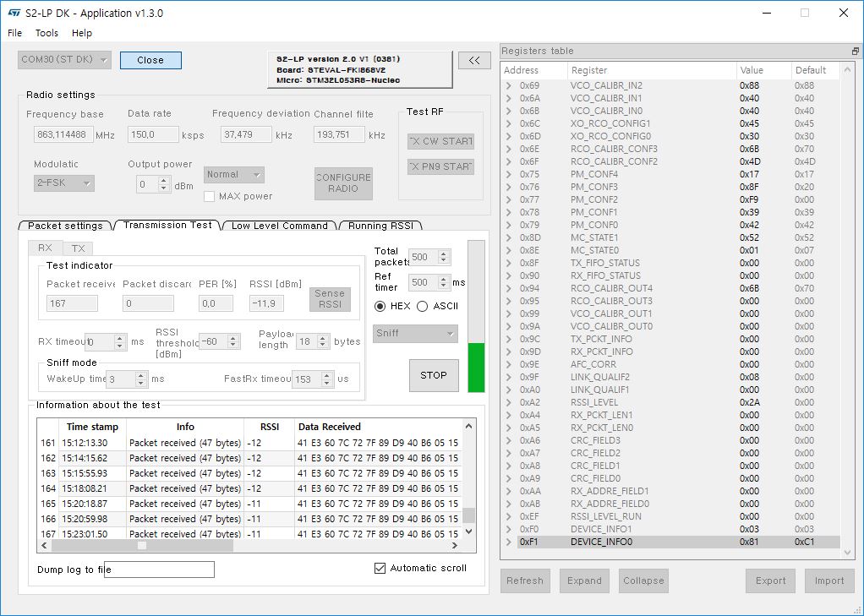Click the Sense RSSI button
The height and width of the screenshot is (616, 864).
tap(330, 298)
